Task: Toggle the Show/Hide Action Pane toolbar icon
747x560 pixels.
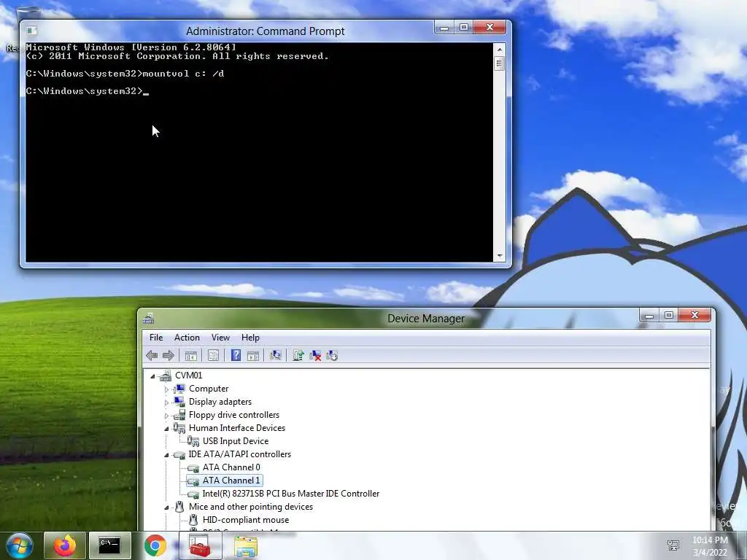Action: 253,356
